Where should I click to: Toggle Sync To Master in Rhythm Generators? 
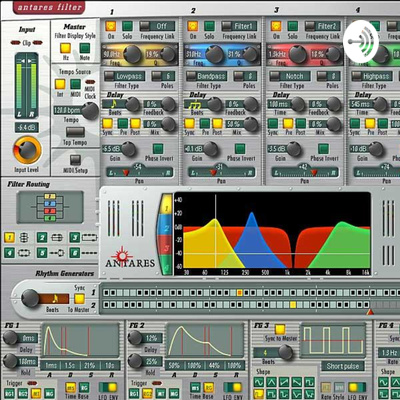[79, 299]
